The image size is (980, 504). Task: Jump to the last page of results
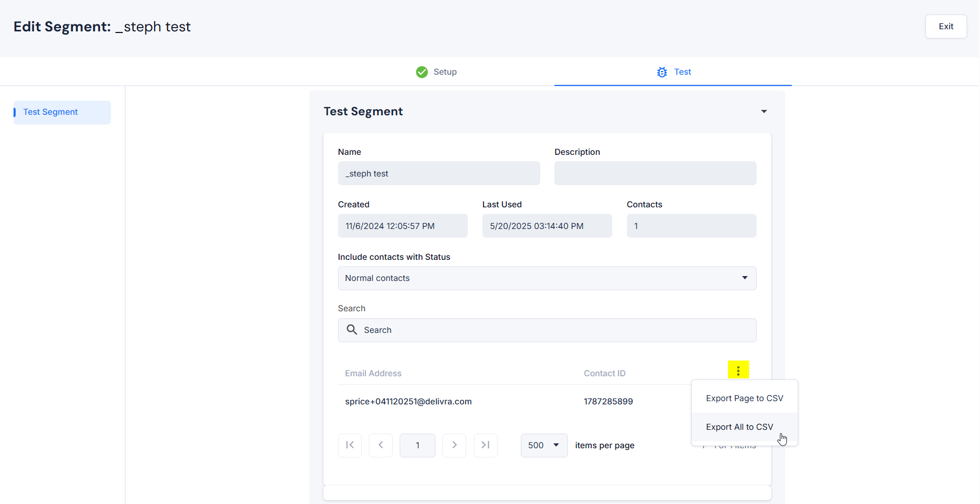pyautogui.click(x=485, y=445)
